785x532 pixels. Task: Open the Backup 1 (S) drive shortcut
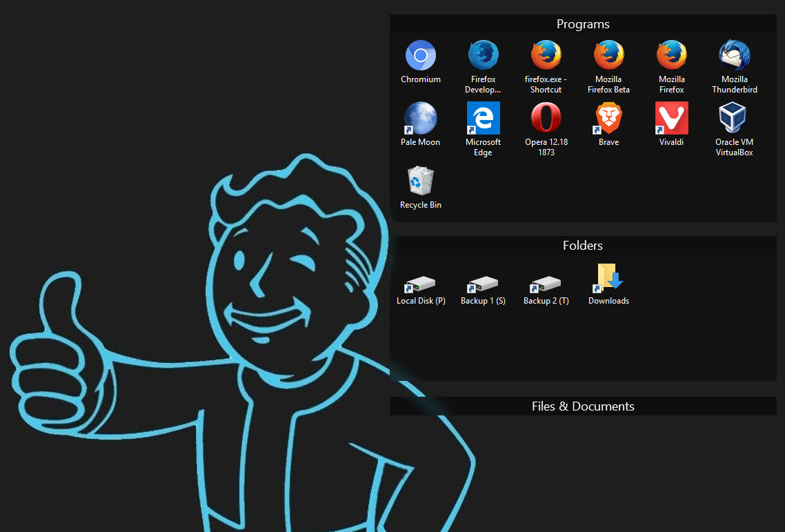pos(483,284)
